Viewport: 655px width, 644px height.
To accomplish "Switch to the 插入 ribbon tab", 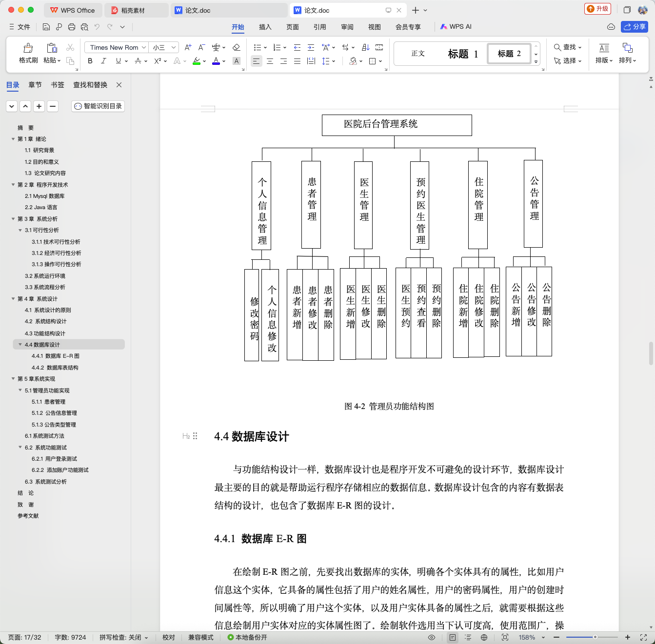I will click(265, 27).
